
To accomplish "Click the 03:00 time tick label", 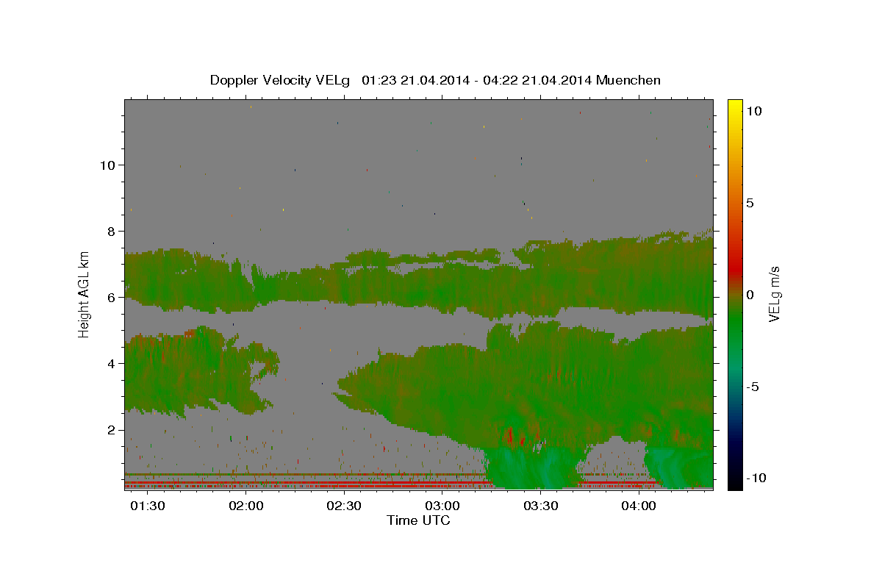I will [x=442, y=506].
